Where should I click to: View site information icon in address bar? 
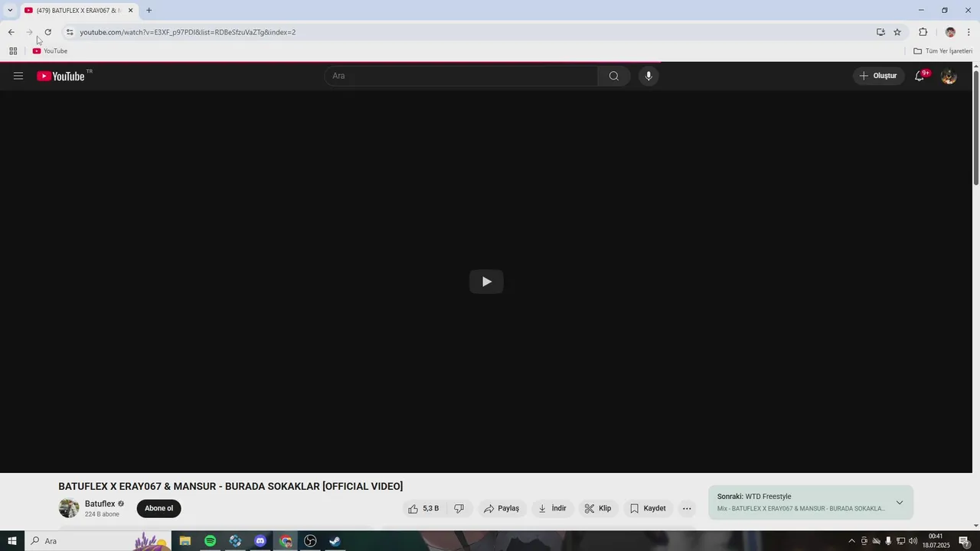(x=70, y=32)
